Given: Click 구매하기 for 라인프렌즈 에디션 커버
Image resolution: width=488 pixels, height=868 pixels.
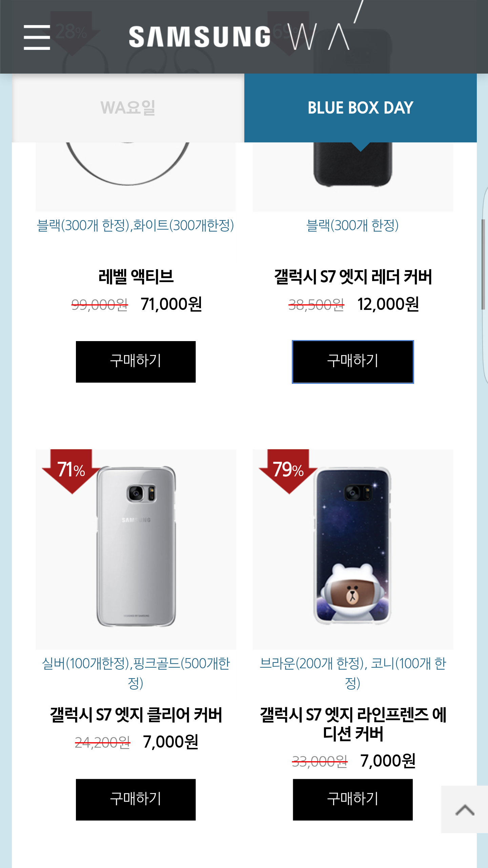Looking at the screenshot, I should click(353, 800).
